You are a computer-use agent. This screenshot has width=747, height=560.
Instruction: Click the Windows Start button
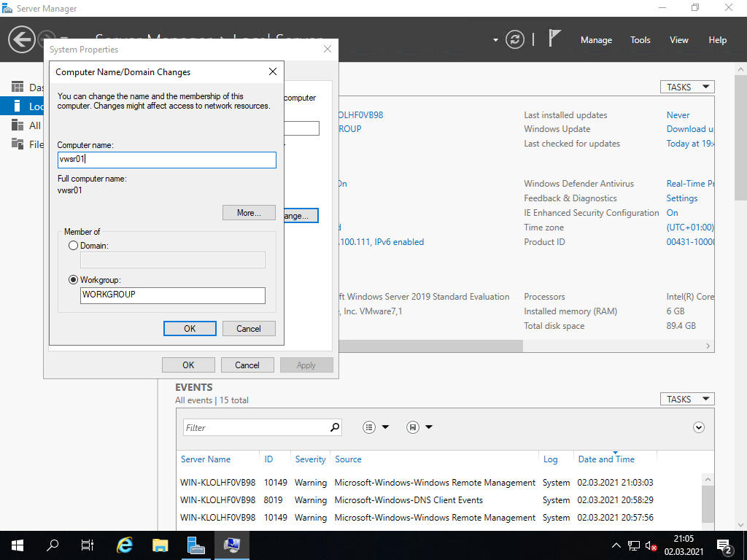[17, 545]
